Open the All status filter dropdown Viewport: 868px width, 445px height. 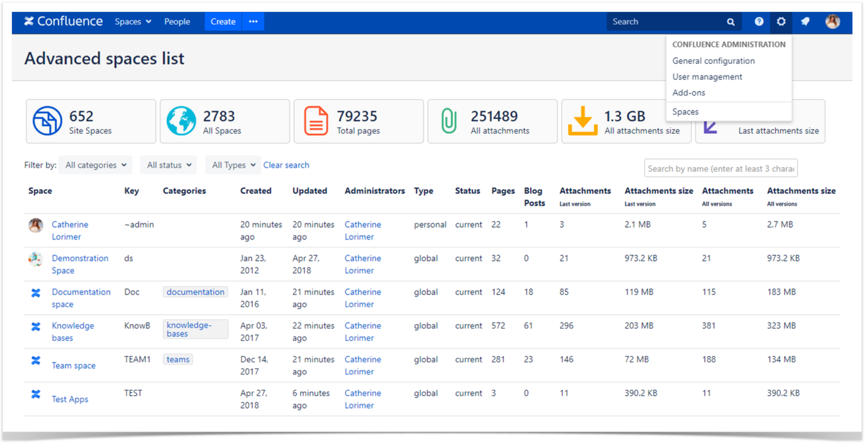pos(169,165)
